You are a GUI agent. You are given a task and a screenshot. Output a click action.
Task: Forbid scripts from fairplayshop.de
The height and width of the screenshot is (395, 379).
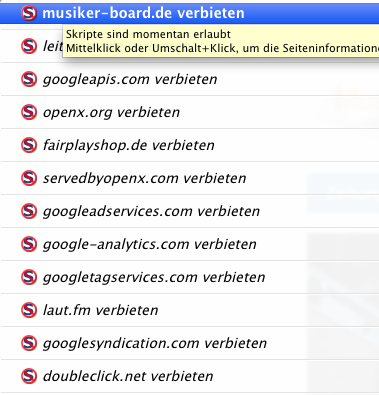pyautogui.click(x=189, y=145)
